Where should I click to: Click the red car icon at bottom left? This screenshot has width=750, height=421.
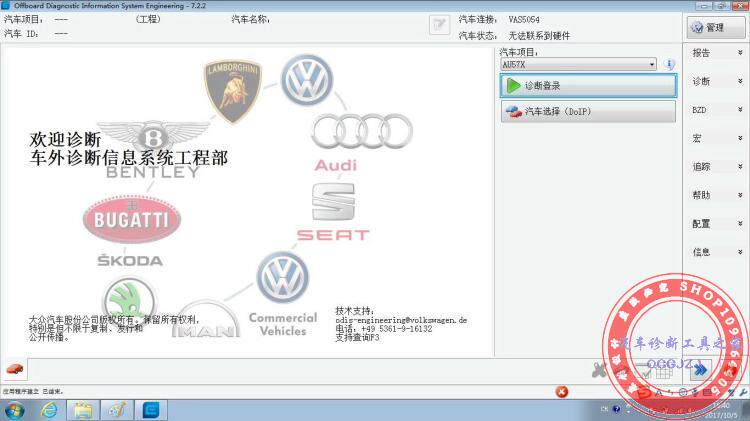click(14, 369)
